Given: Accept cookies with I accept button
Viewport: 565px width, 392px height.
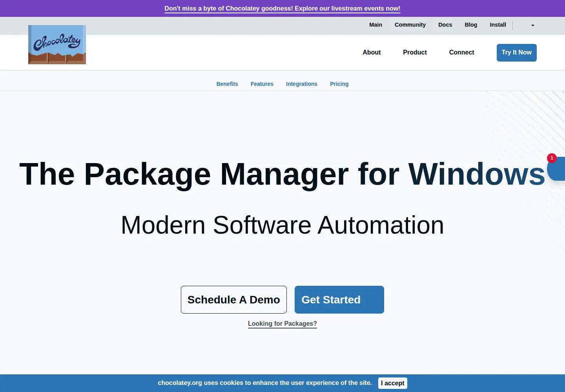Looking at the screenshot, I should click(393, 383).
